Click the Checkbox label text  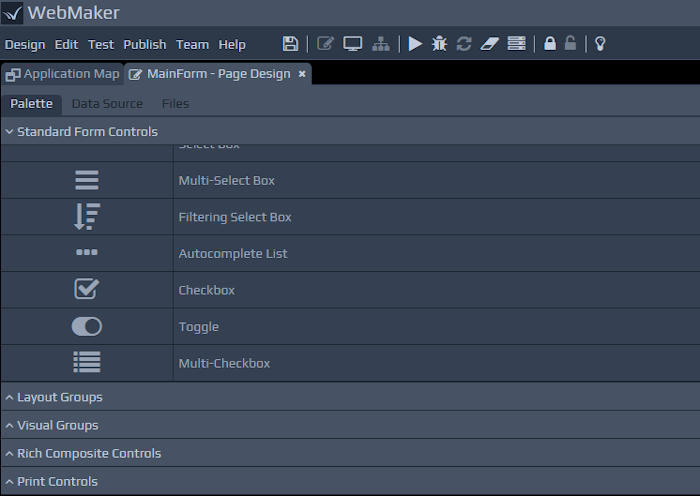click(206, 290)
